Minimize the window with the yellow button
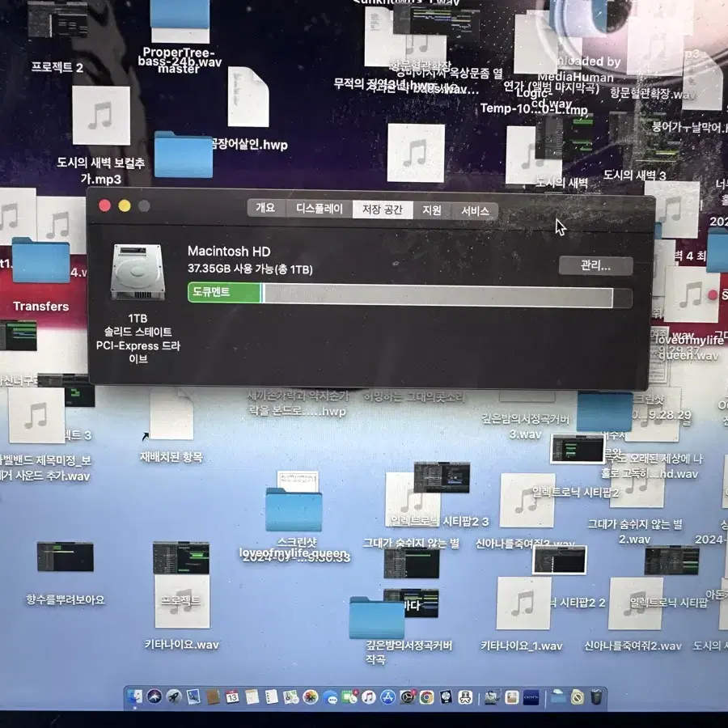The width and height of the screenshot is (728, 728). pos(125,205)
